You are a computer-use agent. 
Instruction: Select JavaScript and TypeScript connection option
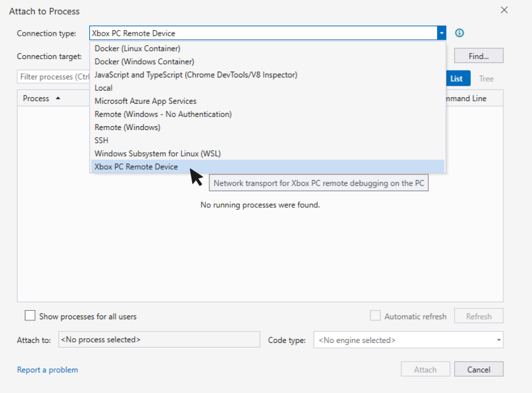coord(196,74)
